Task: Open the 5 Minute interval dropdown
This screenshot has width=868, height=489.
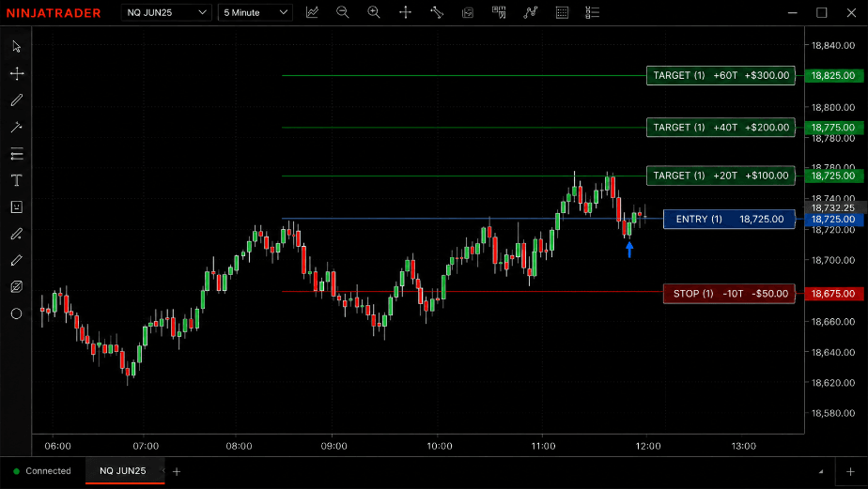Action: point(256,12)
